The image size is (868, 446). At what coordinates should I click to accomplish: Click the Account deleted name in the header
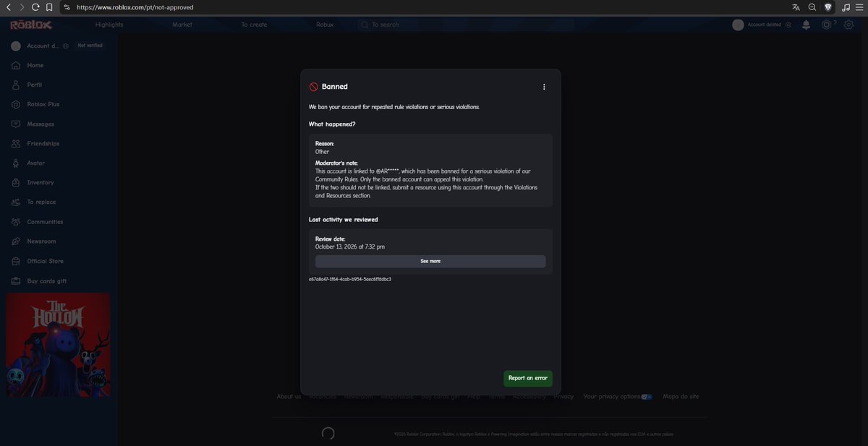pyautogui.click(x=764, y=25)
